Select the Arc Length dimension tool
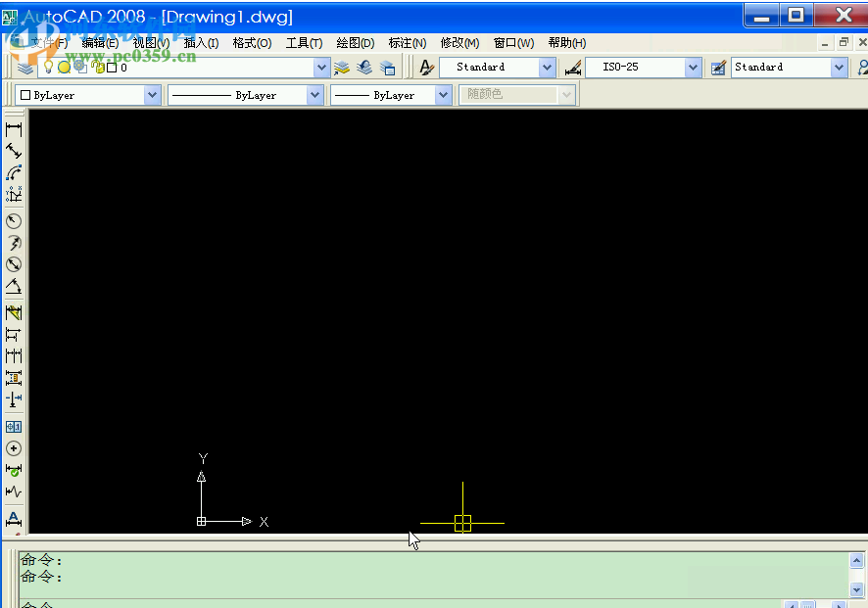The image size is (868, 608). coord(14,173)
